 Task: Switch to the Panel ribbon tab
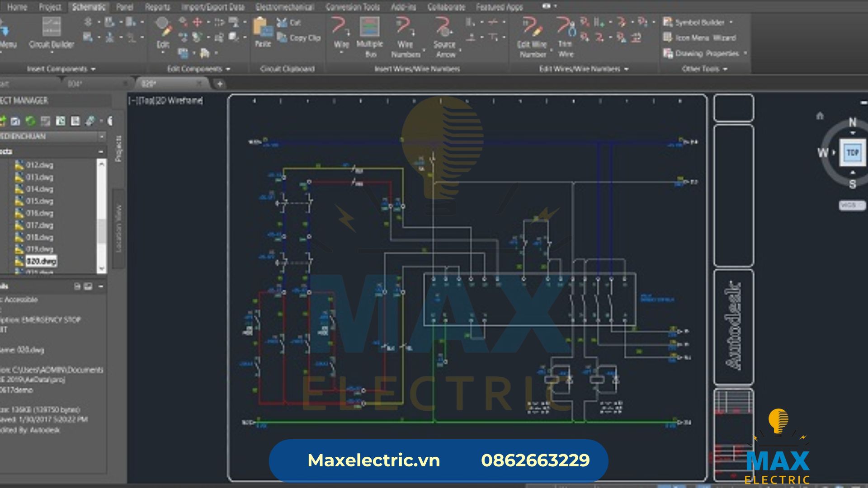(x=124, y=7)
